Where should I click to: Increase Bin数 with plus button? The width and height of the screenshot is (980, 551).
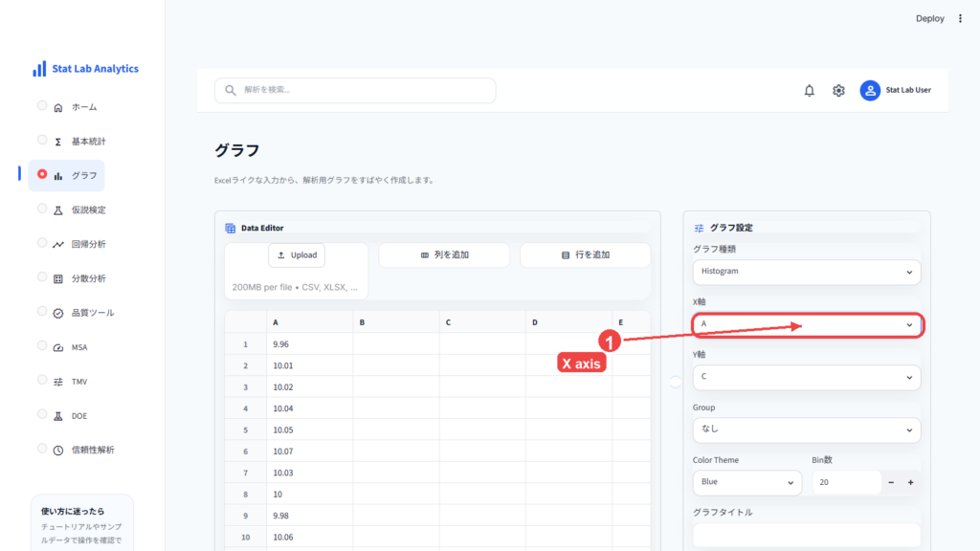911,482
